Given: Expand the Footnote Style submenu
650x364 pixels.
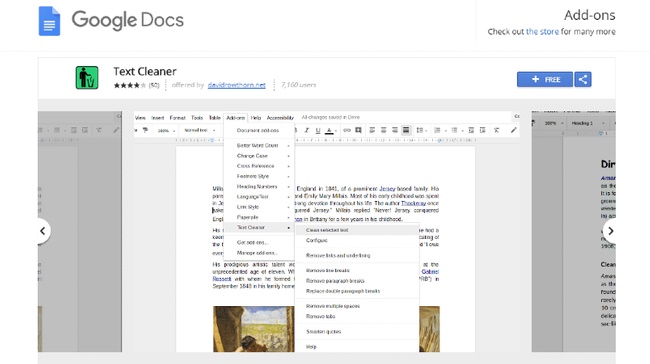Looking at the screenshot, I should point(260,176).
